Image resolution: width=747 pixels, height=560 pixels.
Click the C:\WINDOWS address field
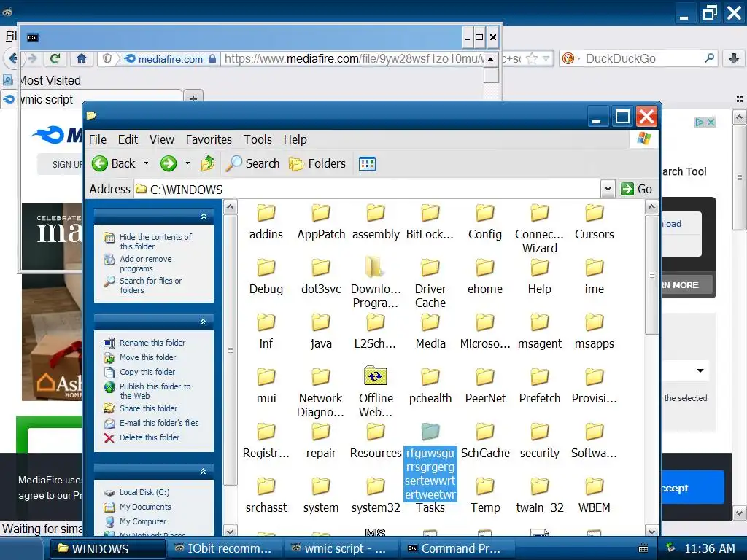368,190
